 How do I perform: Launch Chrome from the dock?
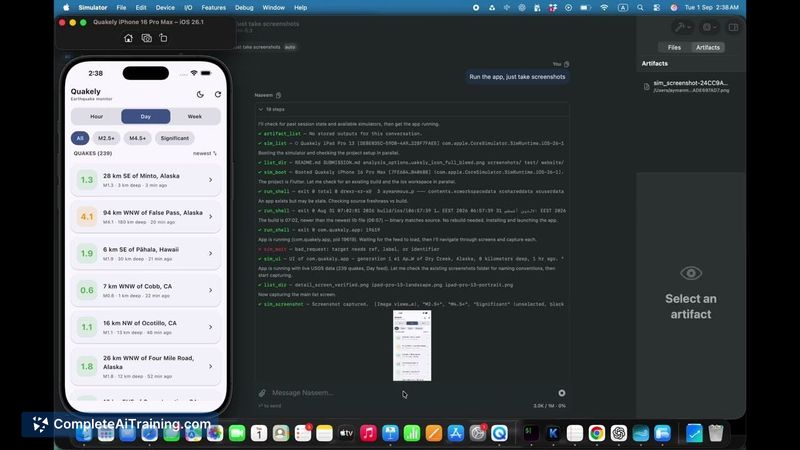click(x=596, y=433)
